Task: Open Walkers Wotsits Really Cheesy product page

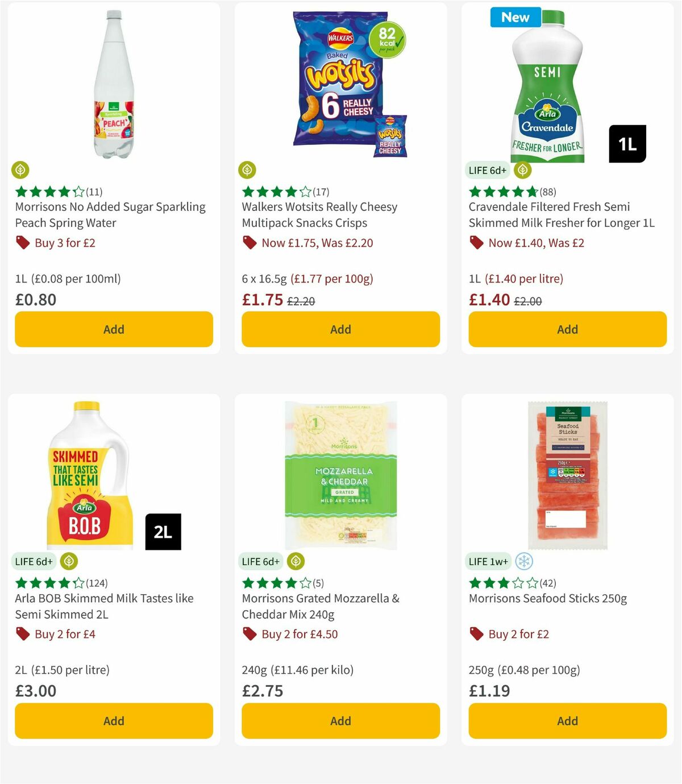Action: pyautogui.click(x=319, y=214)
